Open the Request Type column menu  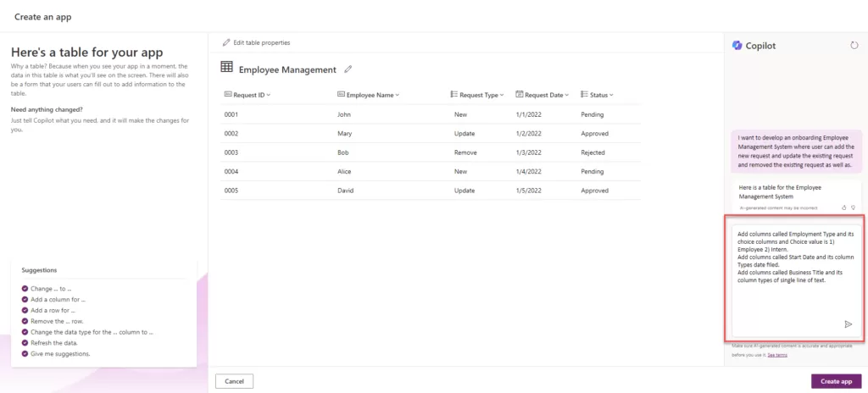point(502,95)
